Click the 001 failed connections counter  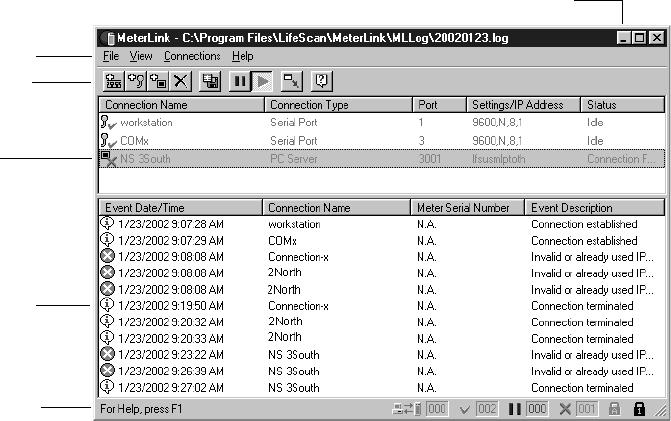click(587, 409)
